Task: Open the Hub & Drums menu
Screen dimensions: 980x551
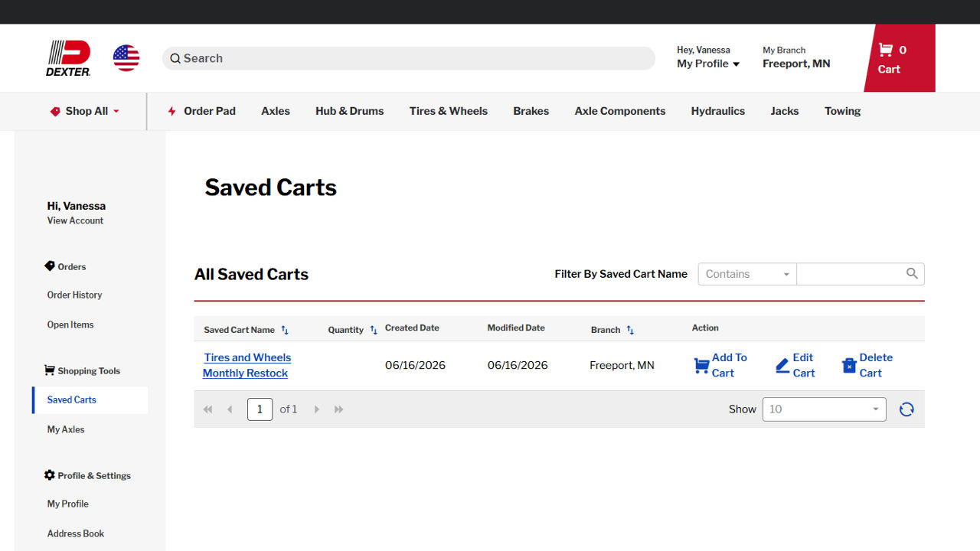Action: pos(350,111)
